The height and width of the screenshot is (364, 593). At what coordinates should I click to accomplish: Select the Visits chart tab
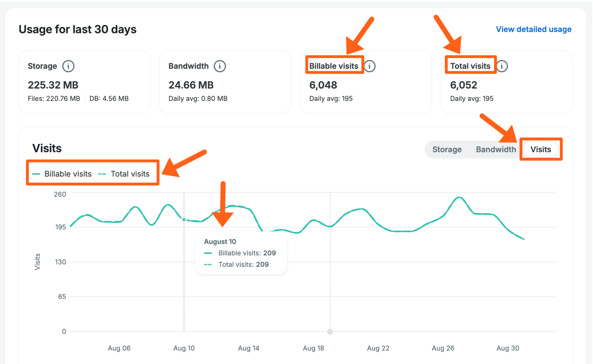[540, 150]
